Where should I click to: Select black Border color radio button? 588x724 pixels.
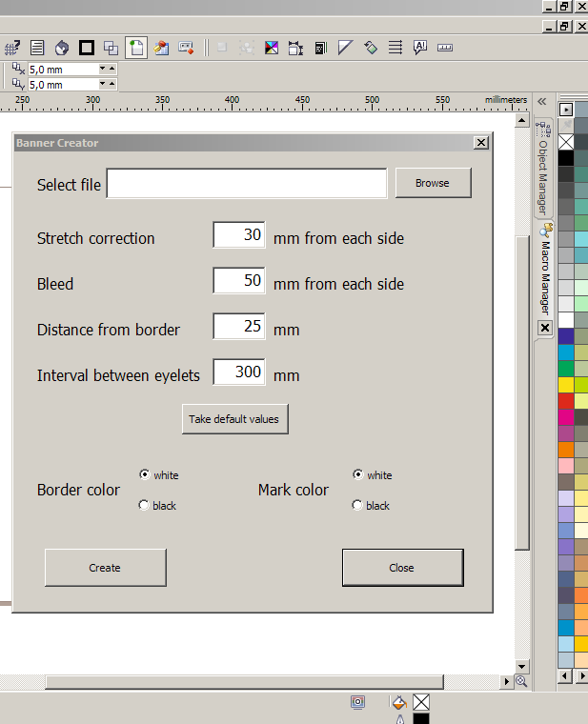144,505
